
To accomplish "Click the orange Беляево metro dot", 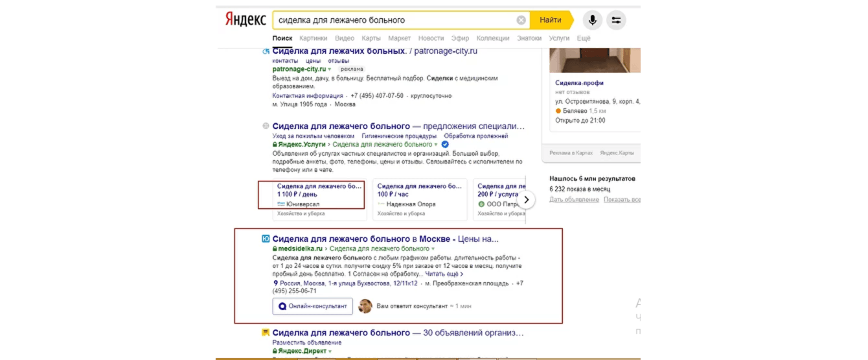I will coord(558,111).
